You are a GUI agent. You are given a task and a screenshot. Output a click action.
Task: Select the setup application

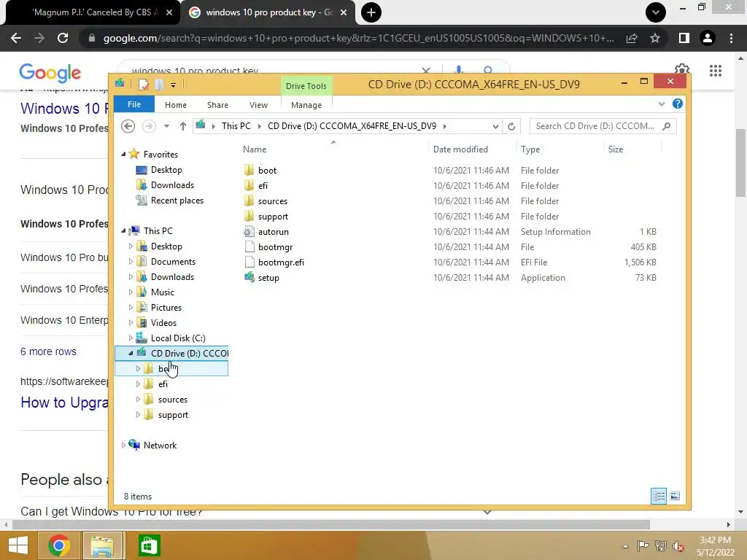click(x=268, y=278)
